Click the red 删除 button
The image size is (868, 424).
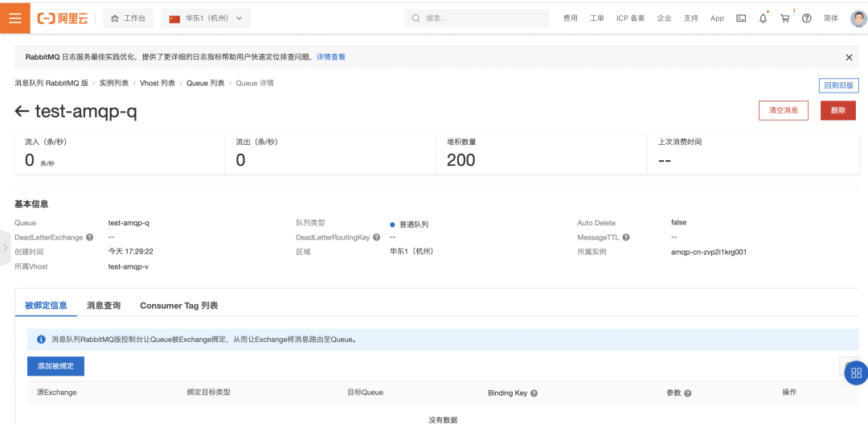click(838, 110)
